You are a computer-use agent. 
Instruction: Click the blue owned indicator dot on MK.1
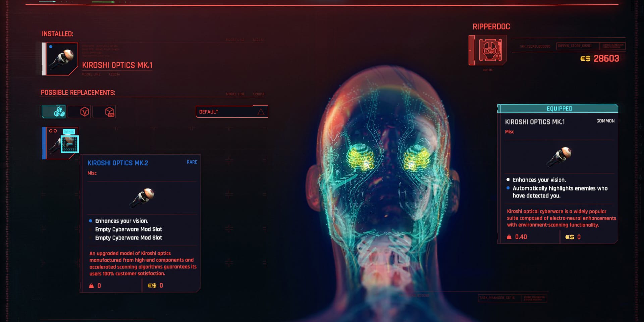click(51, 47)
